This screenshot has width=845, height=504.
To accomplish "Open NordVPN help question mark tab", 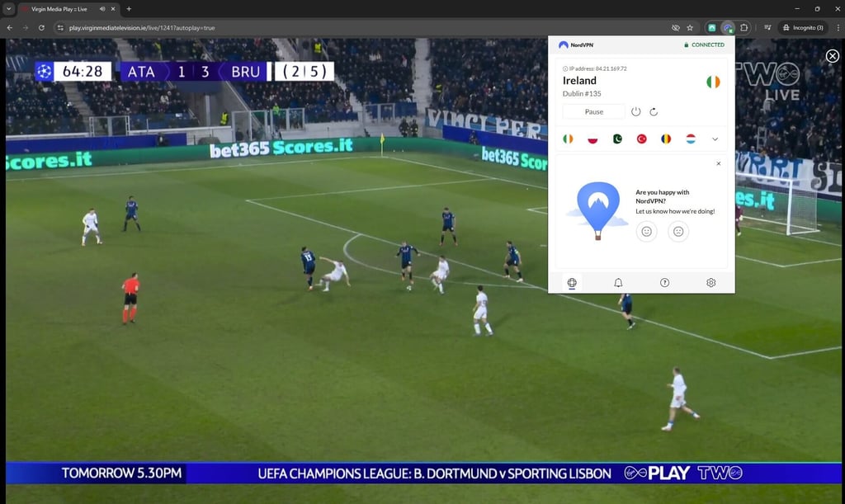I will [x=665, y=283].
